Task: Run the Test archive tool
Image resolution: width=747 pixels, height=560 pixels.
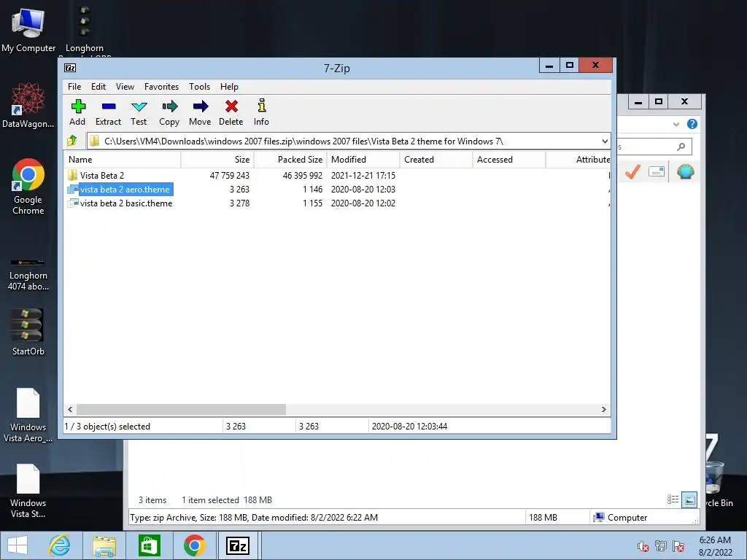Action: coord(139,113)
